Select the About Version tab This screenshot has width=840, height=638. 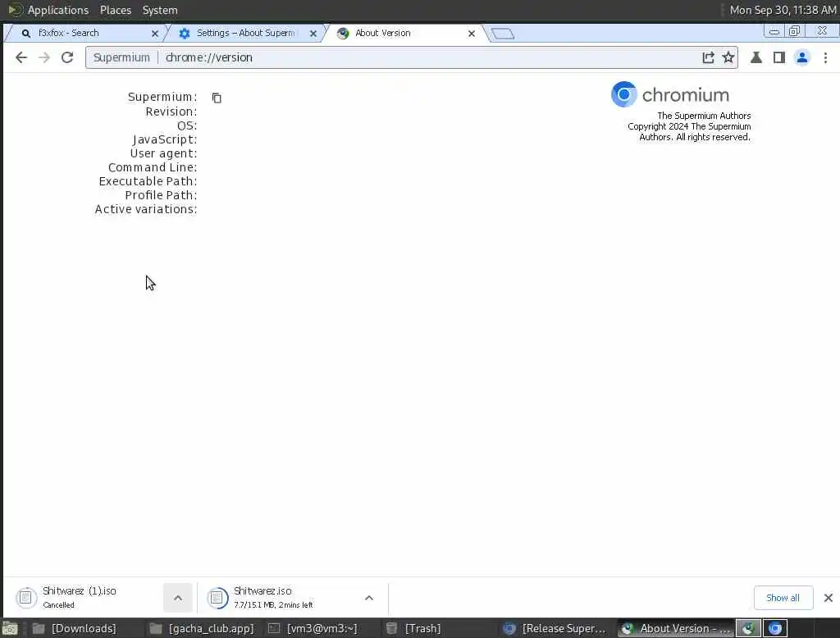click(x=404, y=34)
